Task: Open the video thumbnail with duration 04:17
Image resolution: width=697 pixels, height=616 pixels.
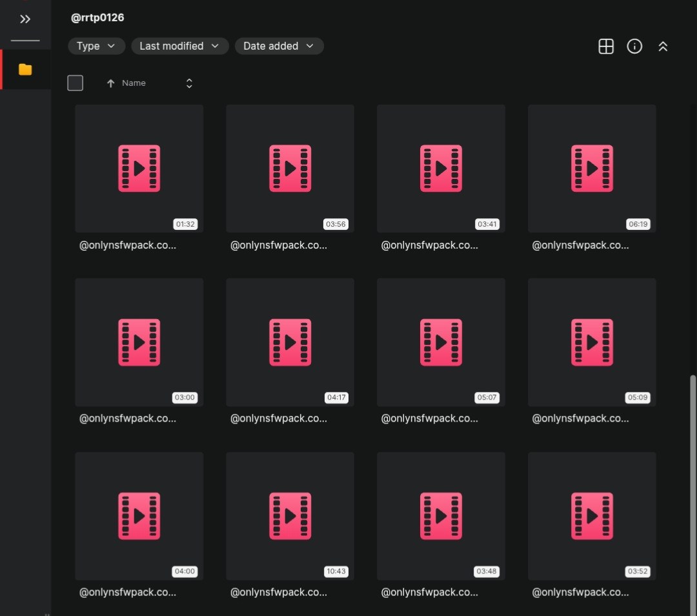Action: (290, 342)
